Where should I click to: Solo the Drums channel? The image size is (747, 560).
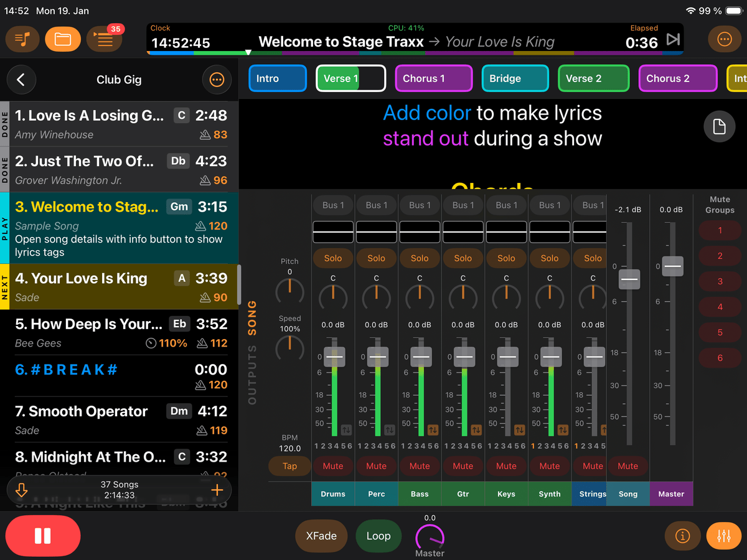click(x=332, y=258)
